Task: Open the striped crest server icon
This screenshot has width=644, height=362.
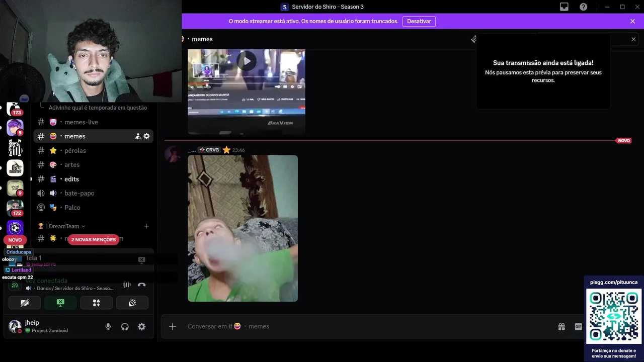Action: [15, 148]
